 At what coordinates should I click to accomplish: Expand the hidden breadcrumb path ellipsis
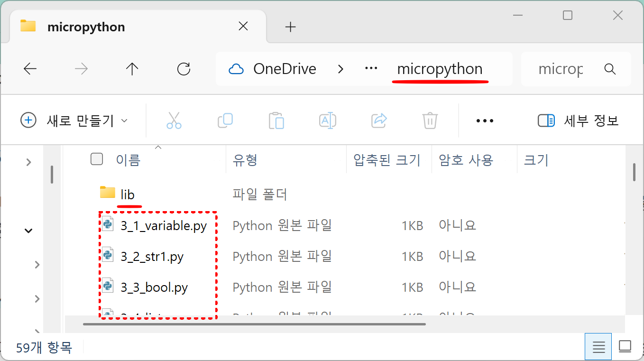[371, 69]
